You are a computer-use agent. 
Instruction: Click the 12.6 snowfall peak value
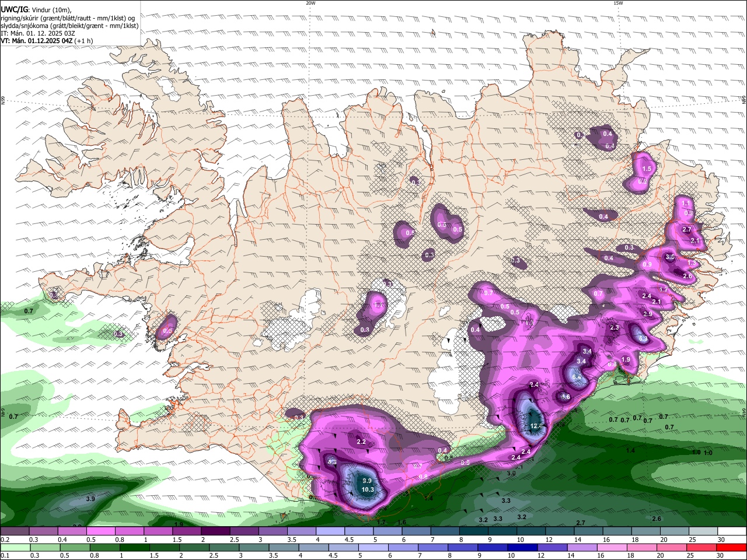[x=537, y=426]
